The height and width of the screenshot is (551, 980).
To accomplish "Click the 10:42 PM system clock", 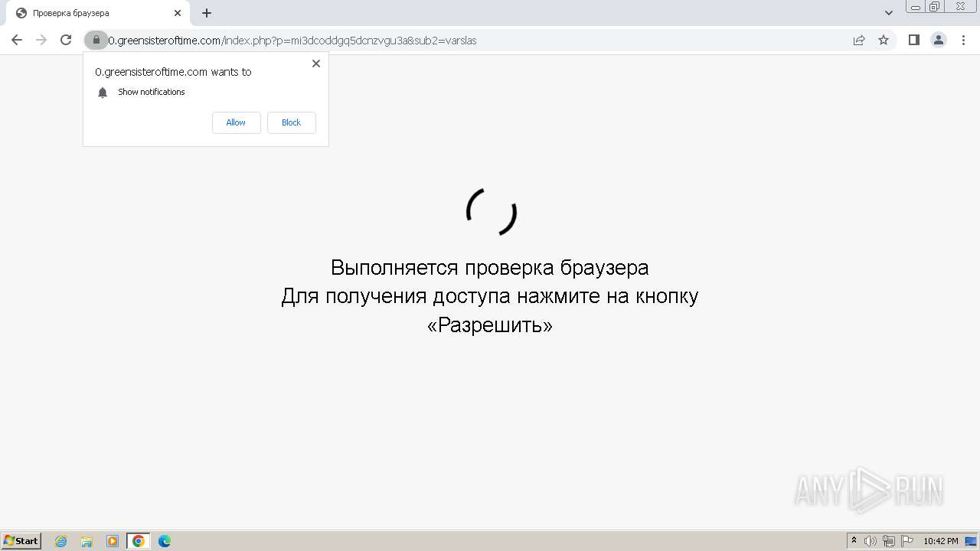I will point(940,541).
